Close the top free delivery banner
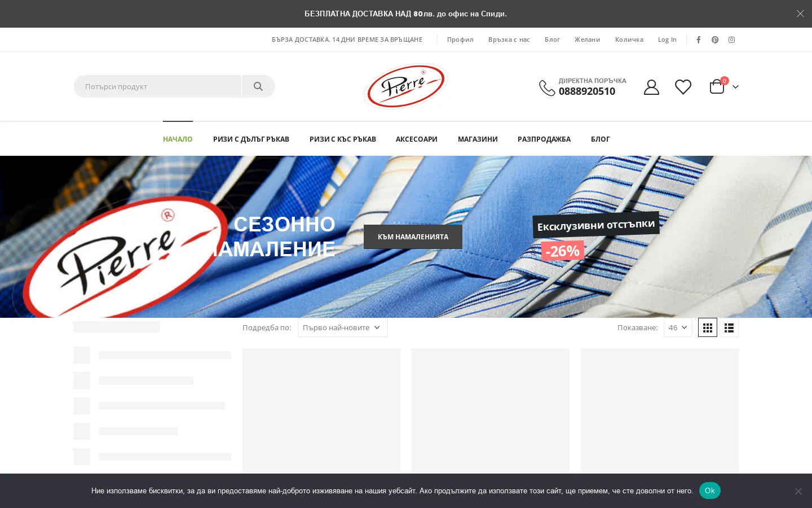The image size is (812, 508). (x=800, y=14)
